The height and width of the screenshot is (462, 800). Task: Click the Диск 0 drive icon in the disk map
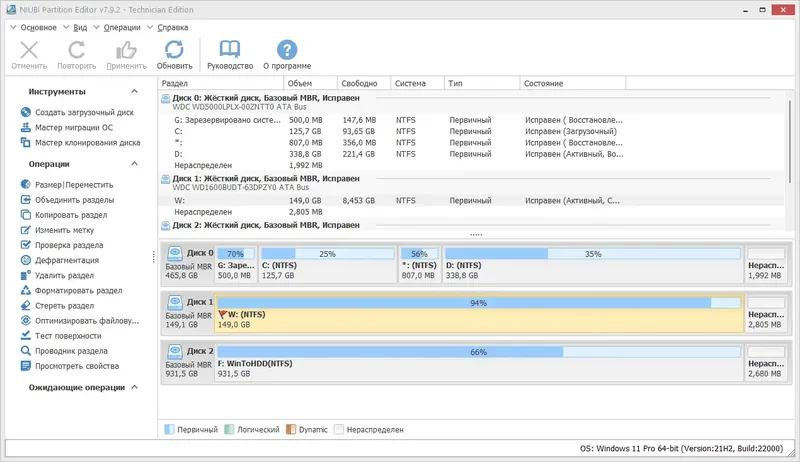coord(175,253)
